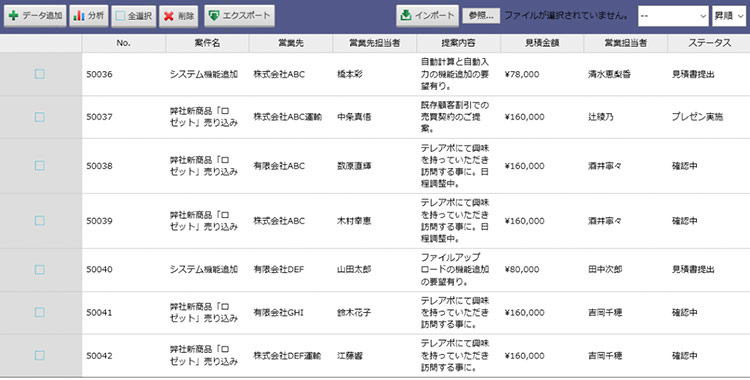Tick the checkbox for row 50036

(x=40, y=74)
